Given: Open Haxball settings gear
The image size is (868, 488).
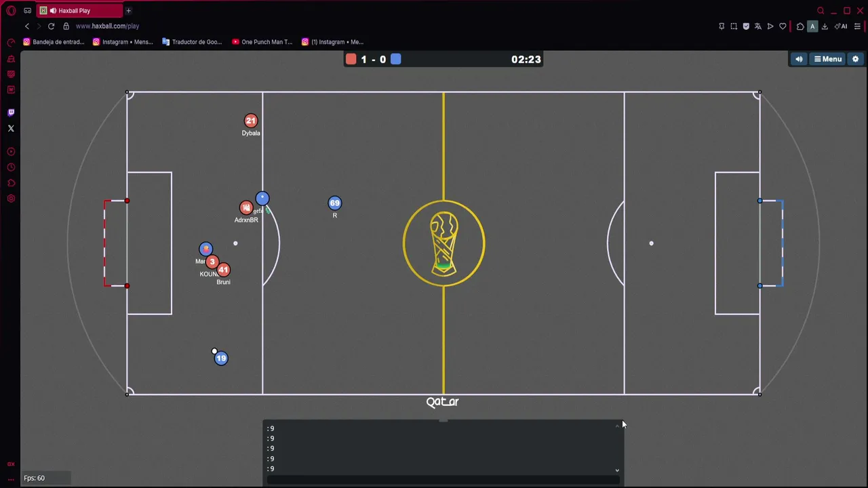Looking at the screenshot, I should tap(855, 59).
